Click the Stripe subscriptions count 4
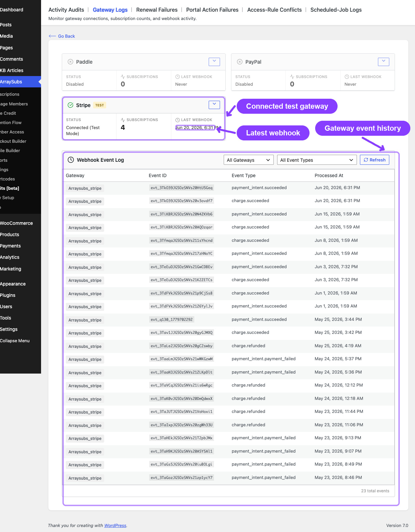 pos(123,127)
